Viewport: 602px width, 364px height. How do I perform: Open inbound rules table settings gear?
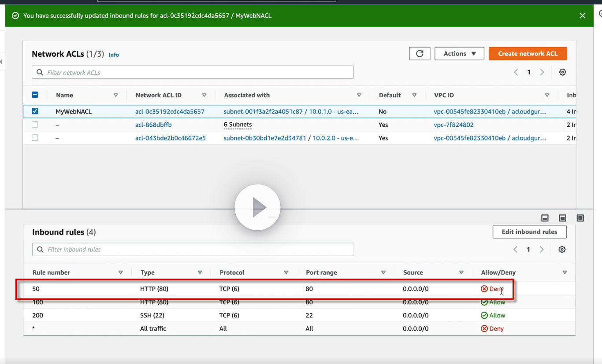(562, 250)
